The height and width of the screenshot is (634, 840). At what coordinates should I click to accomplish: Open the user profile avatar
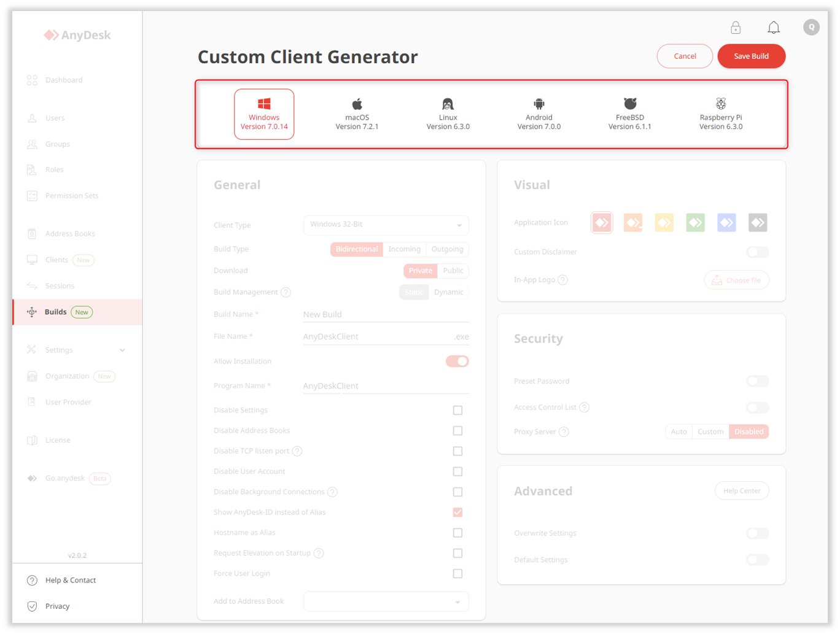811,27
